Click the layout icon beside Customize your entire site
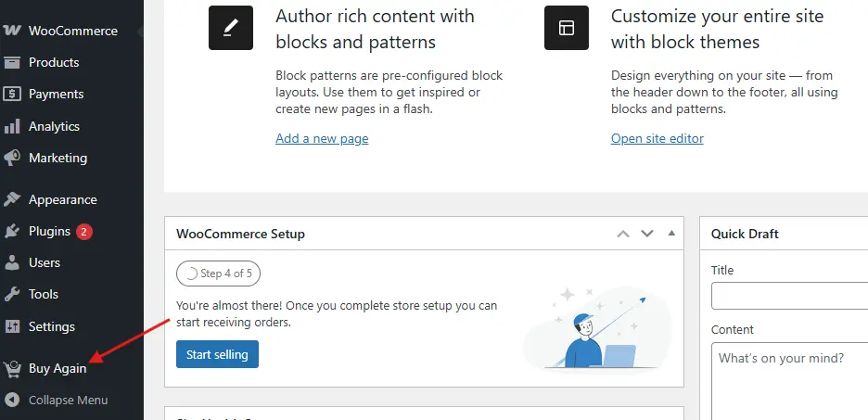The height and width of the screenshot is (420, 868). pyautogui.click(x=567, y=28)
